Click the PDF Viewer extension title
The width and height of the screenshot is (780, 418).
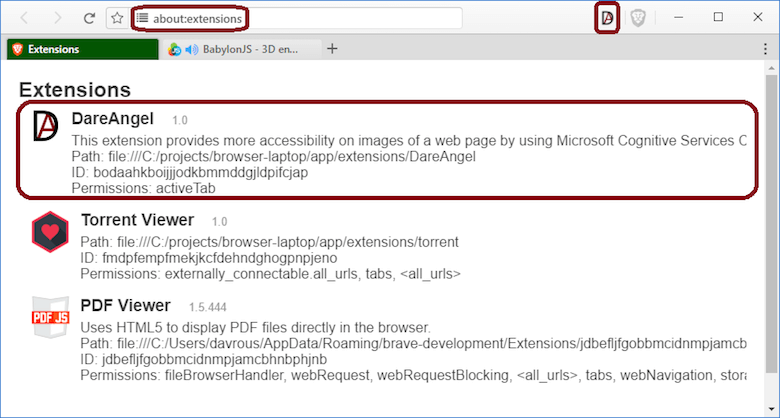click(125, 305)
